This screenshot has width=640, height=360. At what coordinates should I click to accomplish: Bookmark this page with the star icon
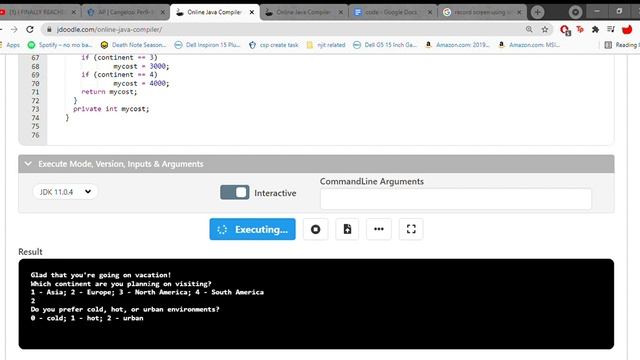click(545, 29)
